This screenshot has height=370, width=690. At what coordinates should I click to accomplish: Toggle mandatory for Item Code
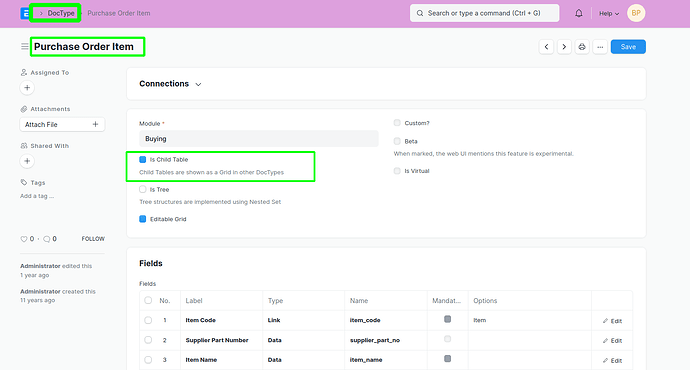click(448, 319)
